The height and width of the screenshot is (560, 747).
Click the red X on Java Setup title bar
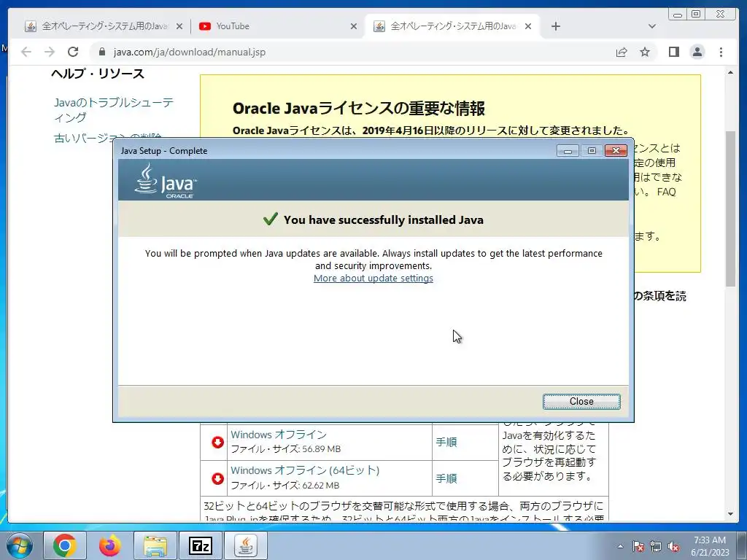(x=616, y=151)
